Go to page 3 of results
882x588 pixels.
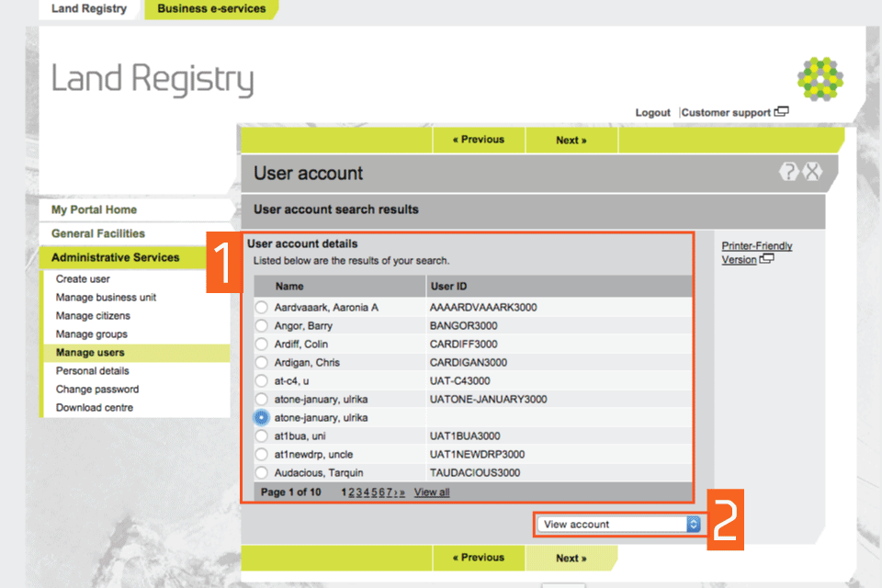coord(358,492)
